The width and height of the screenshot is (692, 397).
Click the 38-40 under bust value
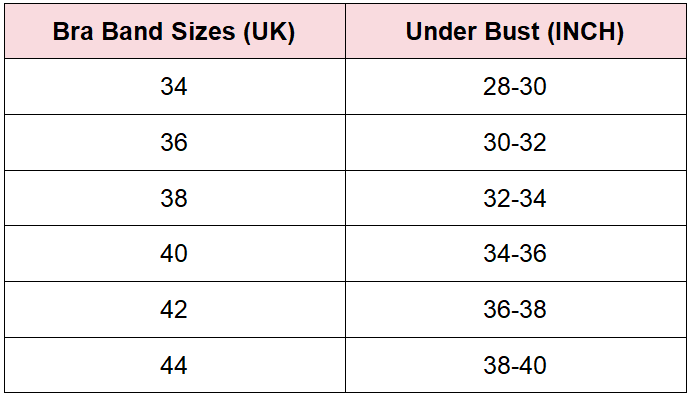tap(515, 365)
